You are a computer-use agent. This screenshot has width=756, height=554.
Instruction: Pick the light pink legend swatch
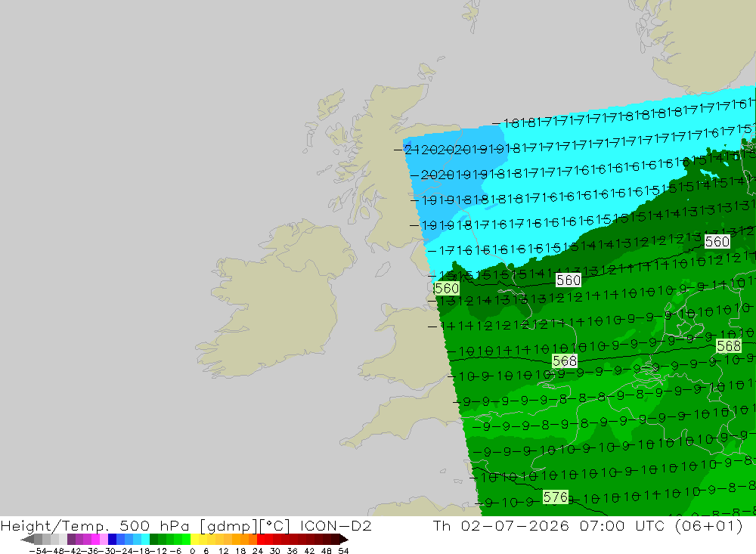coord(104,540)
